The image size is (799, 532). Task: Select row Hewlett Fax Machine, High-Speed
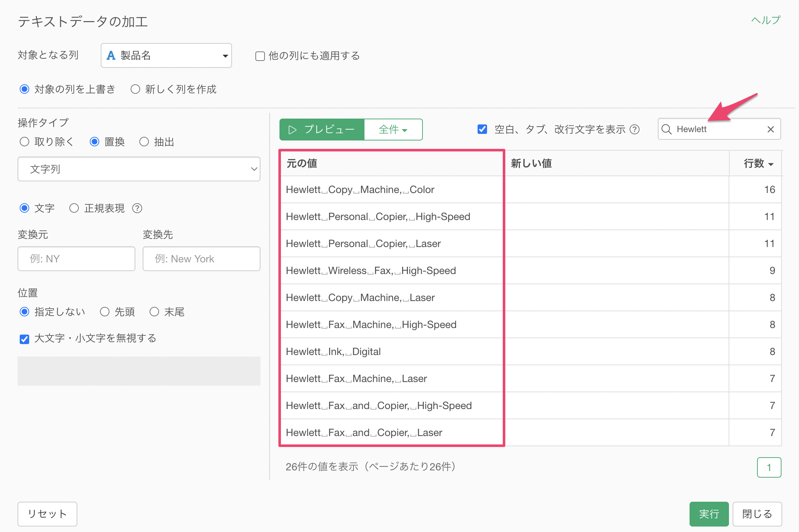pos(531,325)
